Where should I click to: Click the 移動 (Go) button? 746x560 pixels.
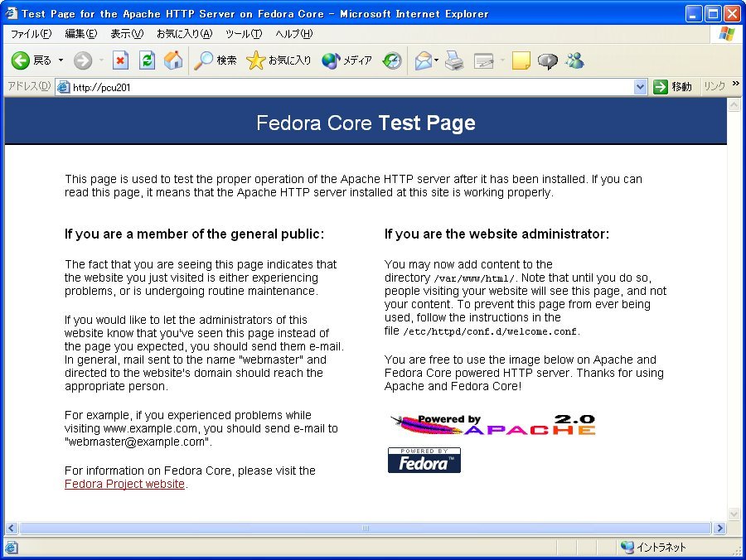[672, 87]
